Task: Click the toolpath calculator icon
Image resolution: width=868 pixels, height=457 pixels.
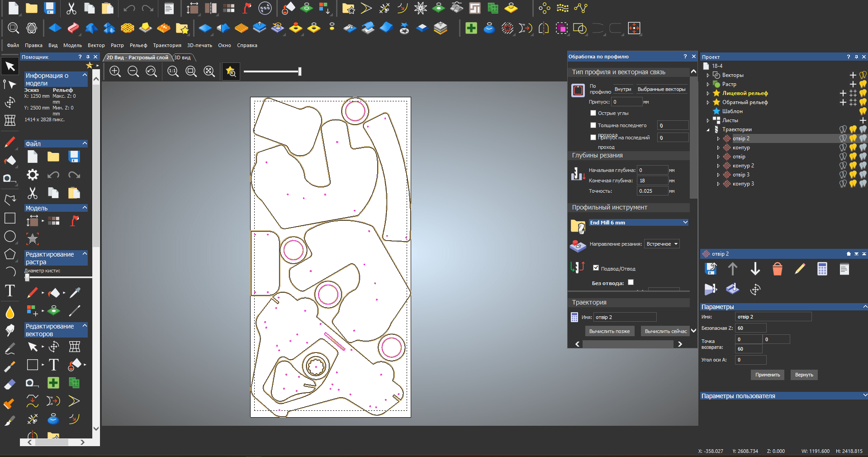Action: point(822,269)
